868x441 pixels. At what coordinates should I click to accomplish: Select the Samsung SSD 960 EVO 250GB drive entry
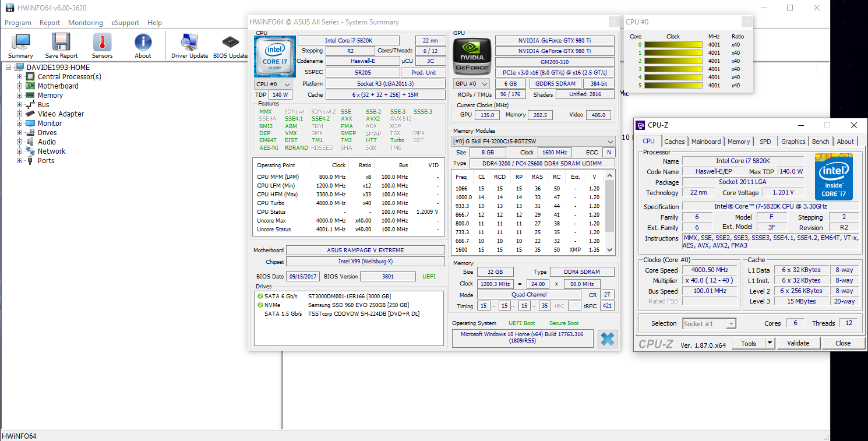(x=358, y=305)
